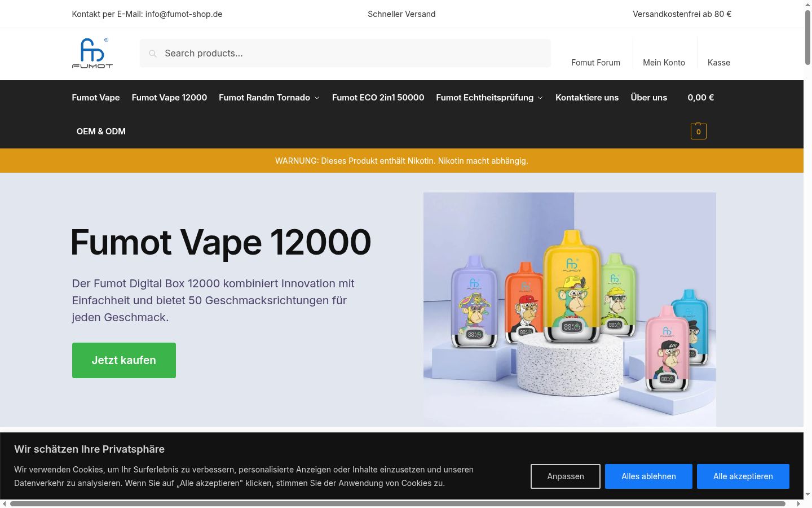Open Fumot ECO 2in1 50000 menu item
This screenshot has height=508, width=812.
(378, 97)
